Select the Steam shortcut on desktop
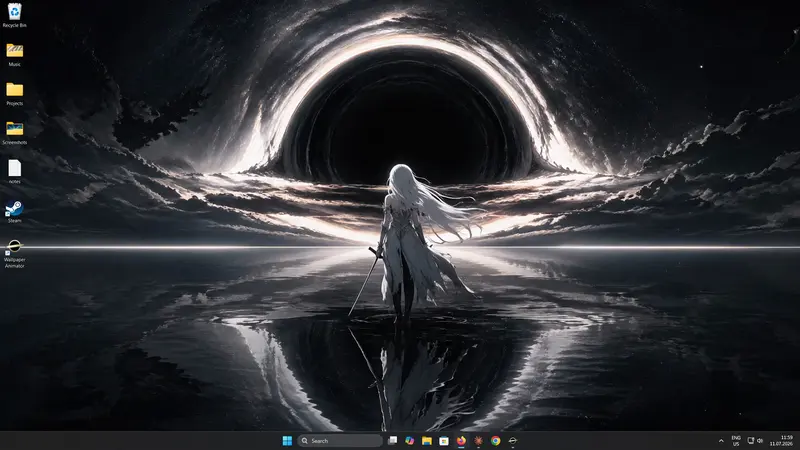 [x=14, y=211]
